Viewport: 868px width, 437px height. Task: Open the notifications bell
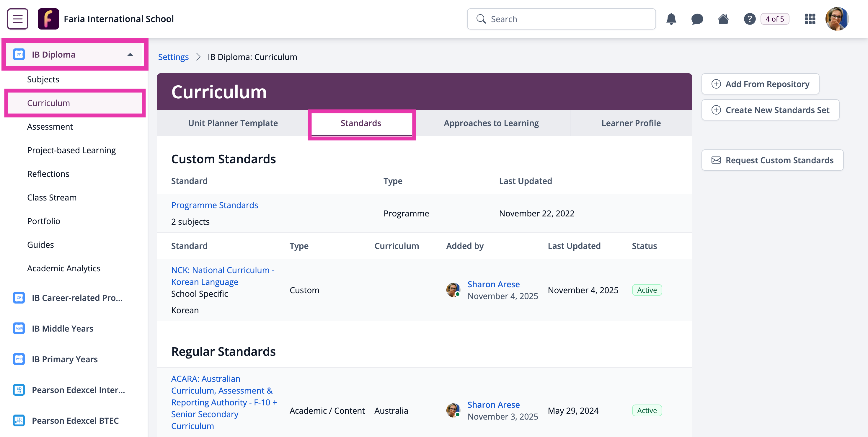(671, 19)
